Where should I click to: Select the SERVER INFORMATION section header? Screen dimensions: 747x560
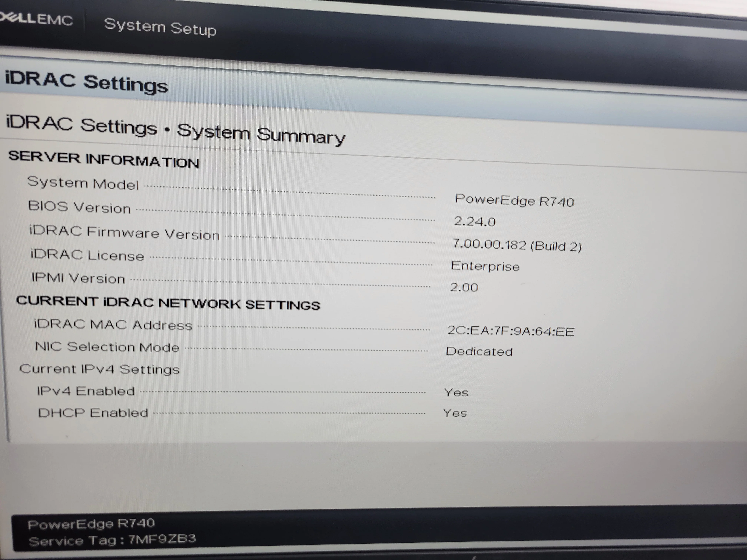click(104, 159)
